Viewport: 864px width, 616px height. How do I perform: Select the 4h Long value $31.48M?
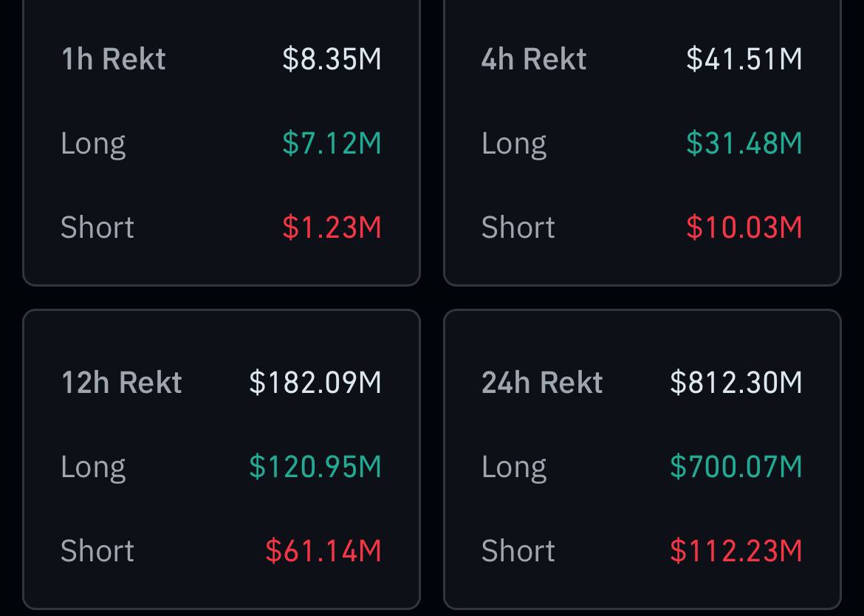[x=744, y=143]
